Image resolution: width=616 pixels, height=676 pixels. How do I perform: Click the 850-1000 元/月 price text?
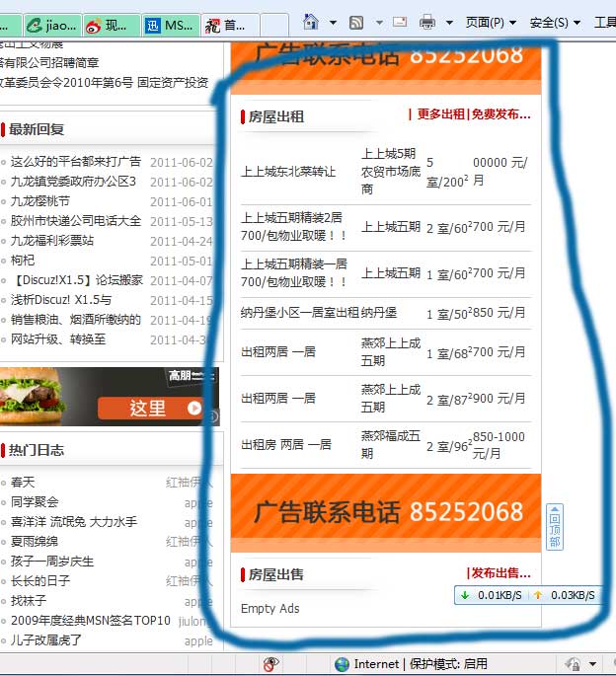499,445
